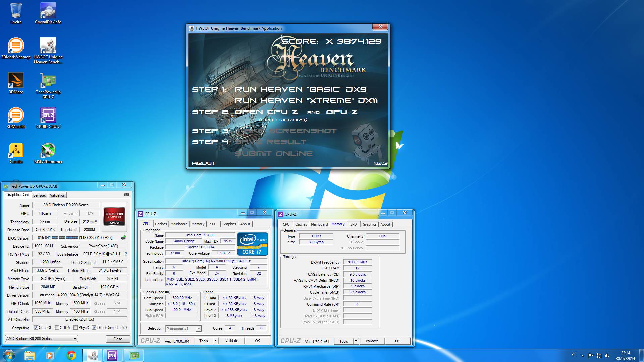This screenshot has width=644, height=362.
Task: Open Processor #1 selection dropdown
Action: (183, 329)
